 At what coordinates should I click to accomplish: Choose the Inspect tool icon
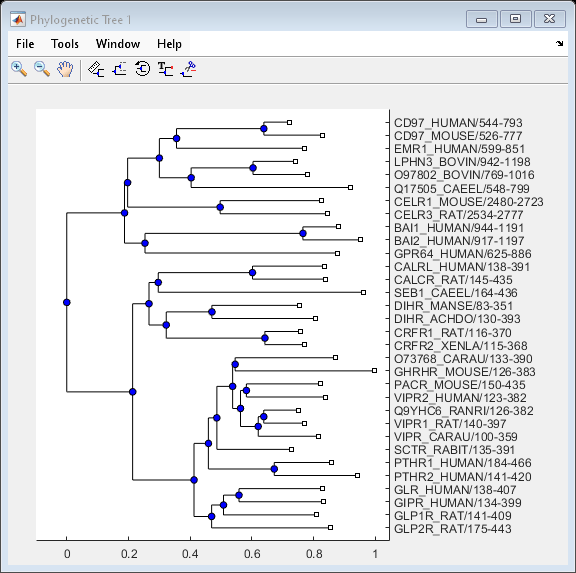click(96, 69)
